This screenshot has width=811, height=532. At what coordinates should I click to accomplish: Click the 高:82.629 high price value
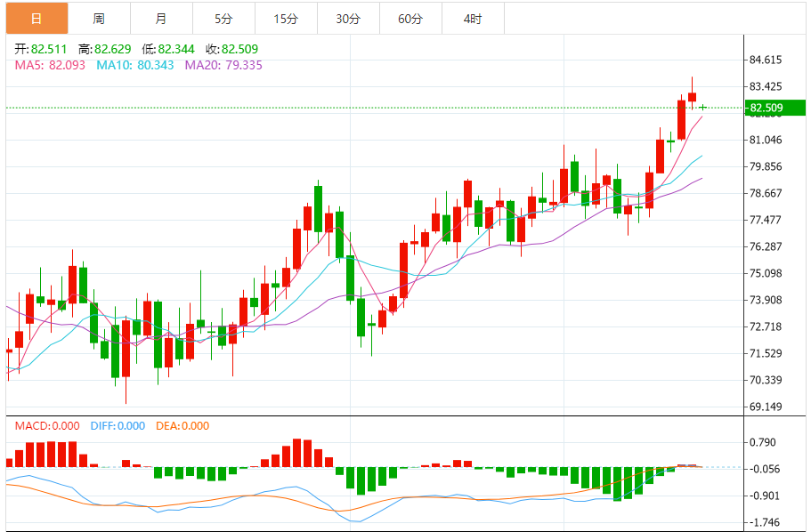(x=104, y=49)
